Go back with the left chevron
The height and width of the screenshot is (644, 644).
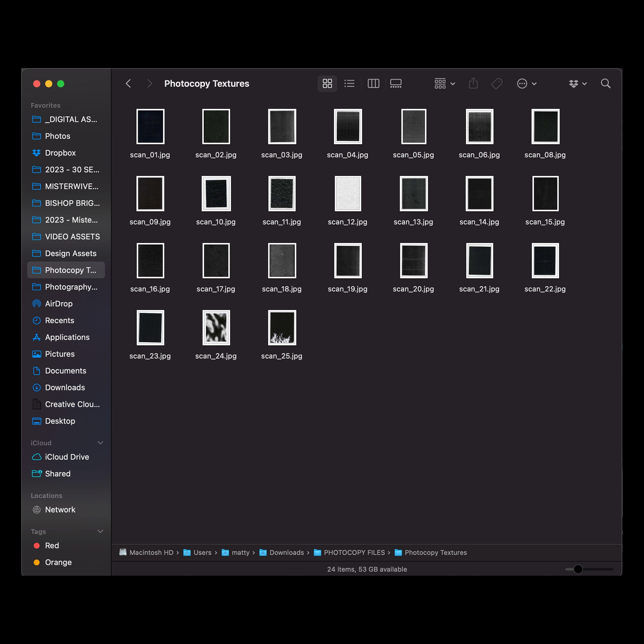click(x=128, y=83)
